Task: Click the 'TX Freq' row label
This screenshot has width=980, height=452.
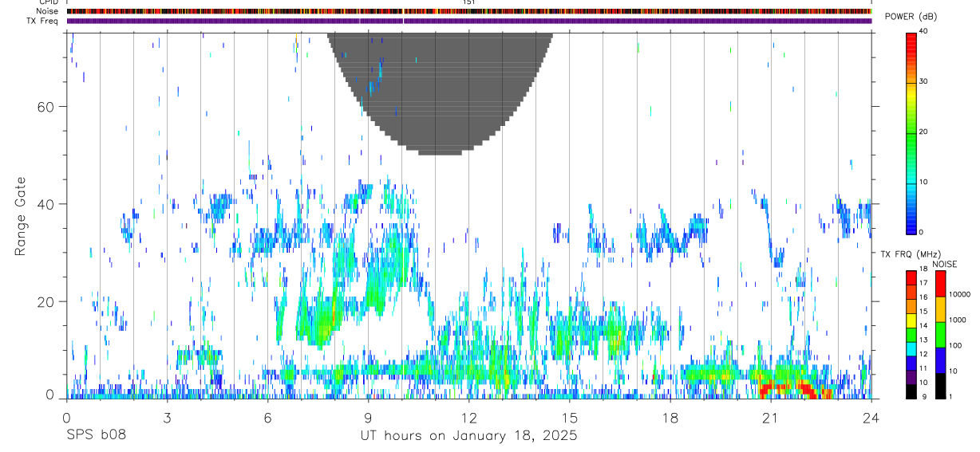Action: (x=42, y=21)
